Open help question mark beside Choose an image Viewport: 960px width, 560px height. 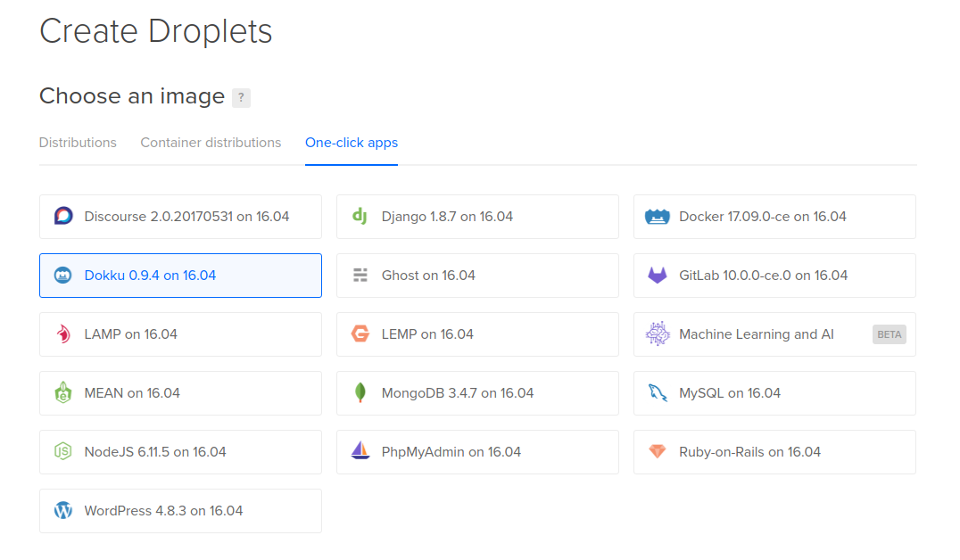click(x=241, y=97)
